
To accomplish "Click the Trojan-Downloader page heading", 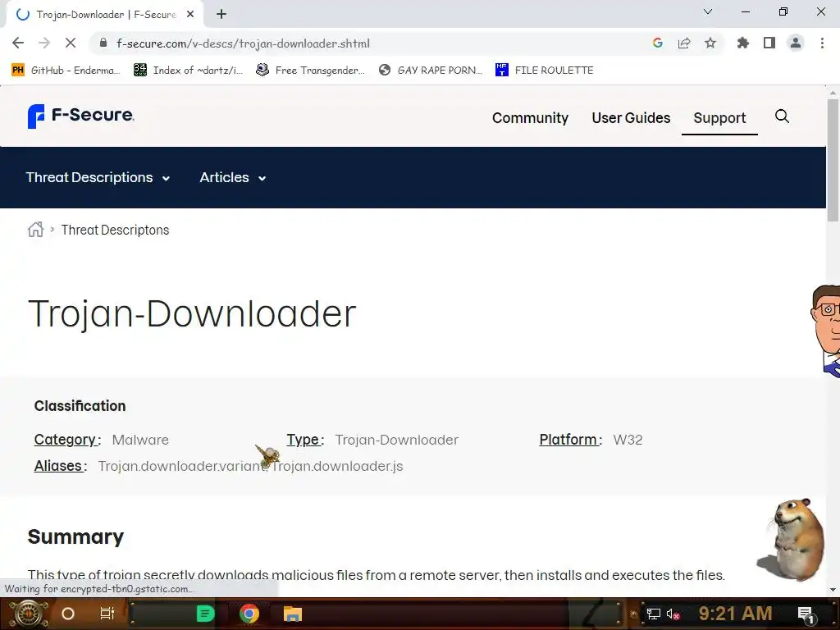I will pos(192,313).
